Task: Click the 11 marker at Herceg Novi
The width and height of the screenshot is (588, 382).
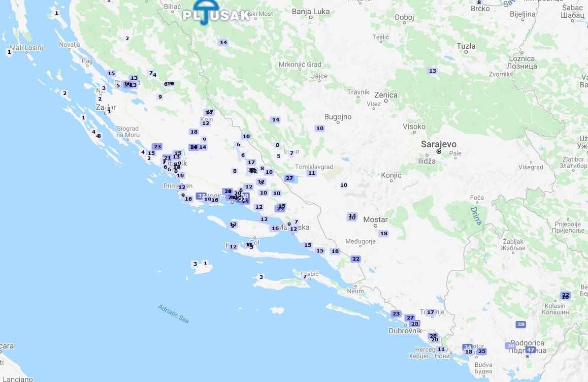Action: 441,349
